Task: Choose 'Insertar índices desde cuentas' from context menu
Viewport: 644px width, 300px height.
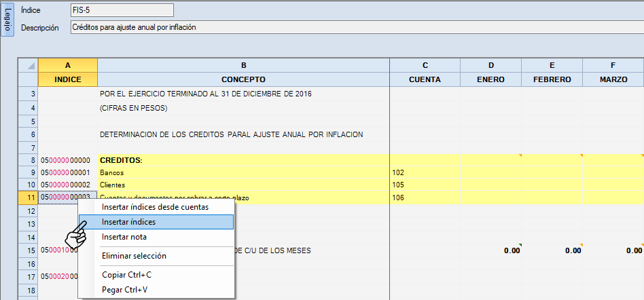Action: (155, 207)
